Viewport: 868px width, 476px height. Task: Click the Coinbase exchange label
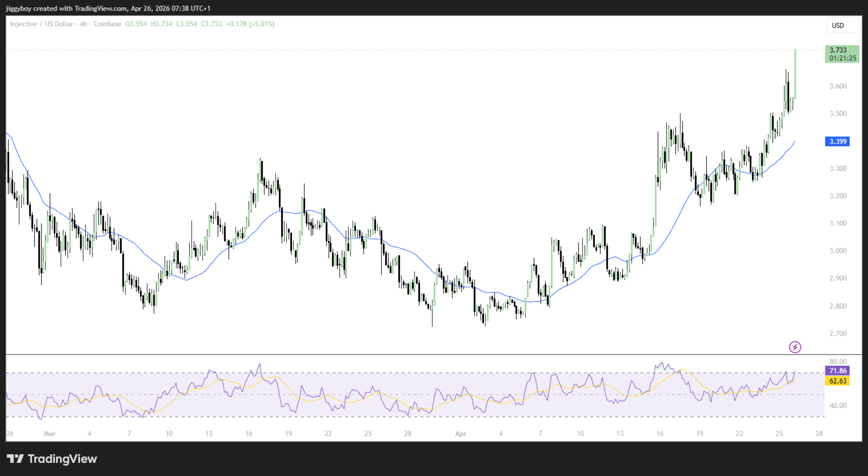107,24
